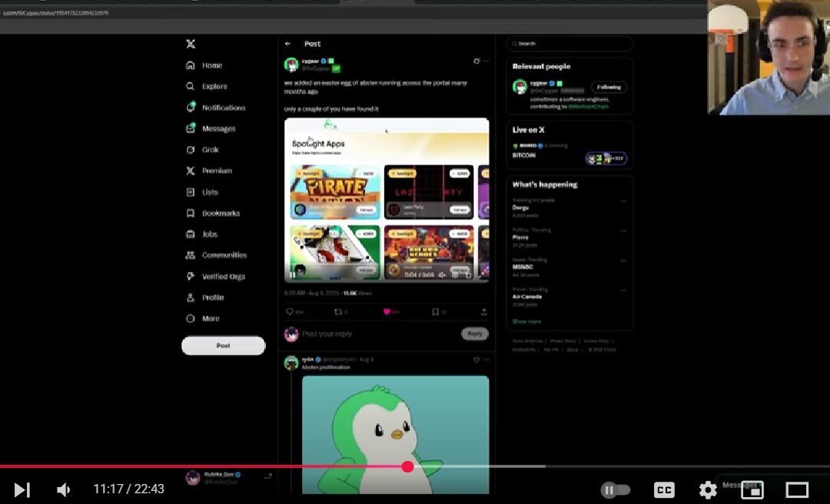Click the back arrow beside Post heading
830x504 pixels.
tap(287, 44)
